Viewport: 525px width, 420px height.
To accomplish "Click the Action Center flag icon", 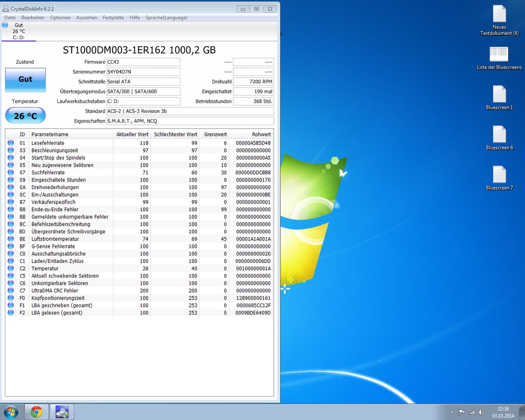I will coord(461,412).
